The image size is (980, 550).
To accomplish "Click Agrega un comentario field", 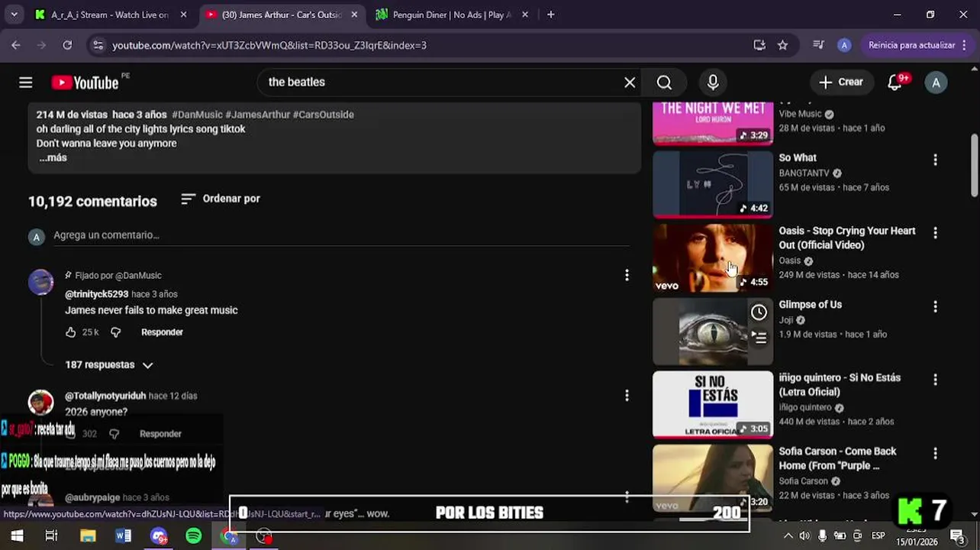I will coord(341,235).
